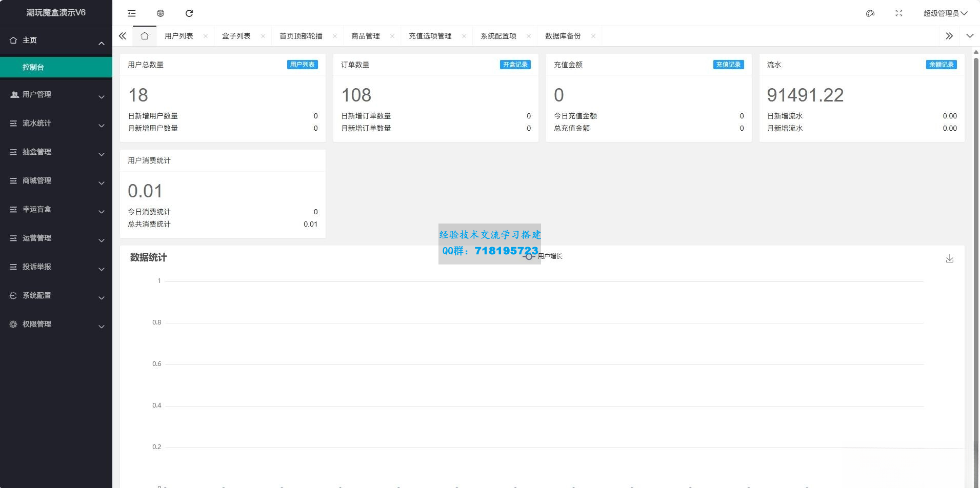Click the order count value 108
This screenshot has height=488, width=980.
pos(356,95)
